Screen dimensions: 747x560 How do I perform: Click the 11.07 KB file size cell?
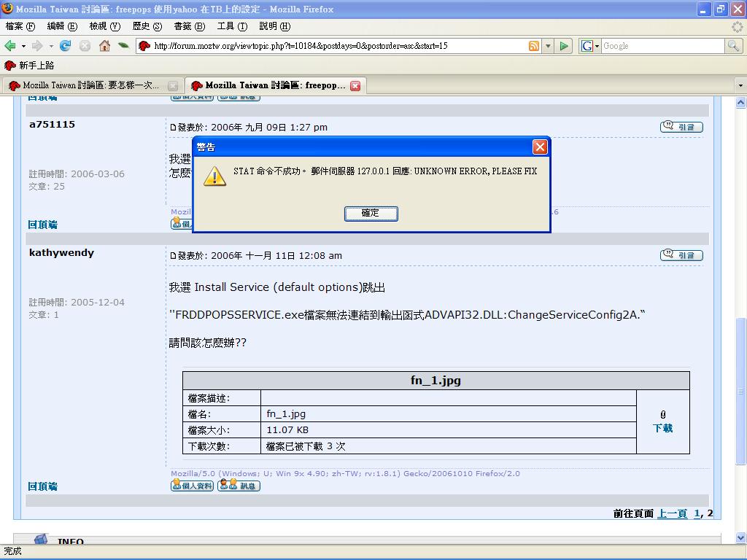(x=449, y=430)
